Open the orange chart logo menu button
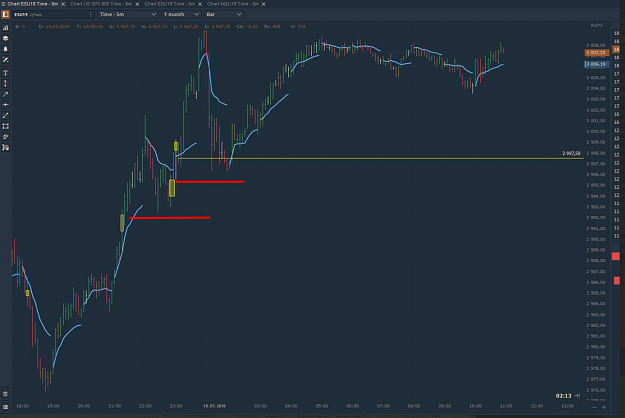625x418 pixels. (x=5, y=14)
